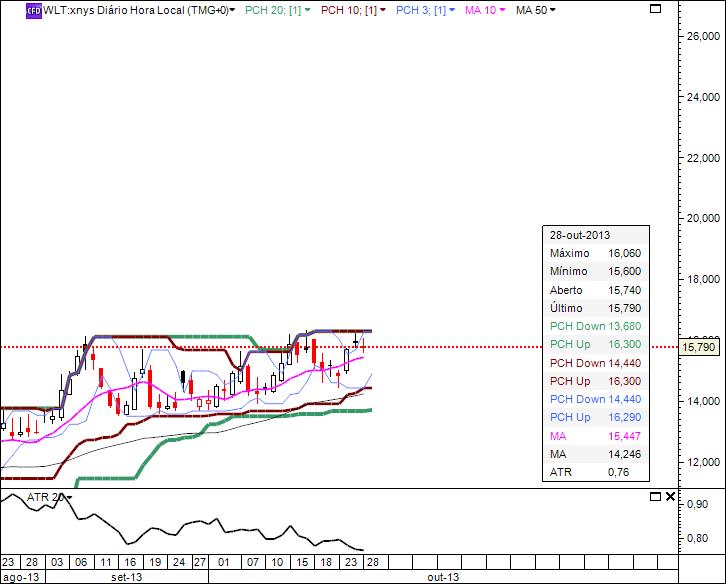Viewport: 726px width, 584px height.
Task: Open the PCH 20 indicator dropdown
Action: pyautogui.click(x=307, y=10)
